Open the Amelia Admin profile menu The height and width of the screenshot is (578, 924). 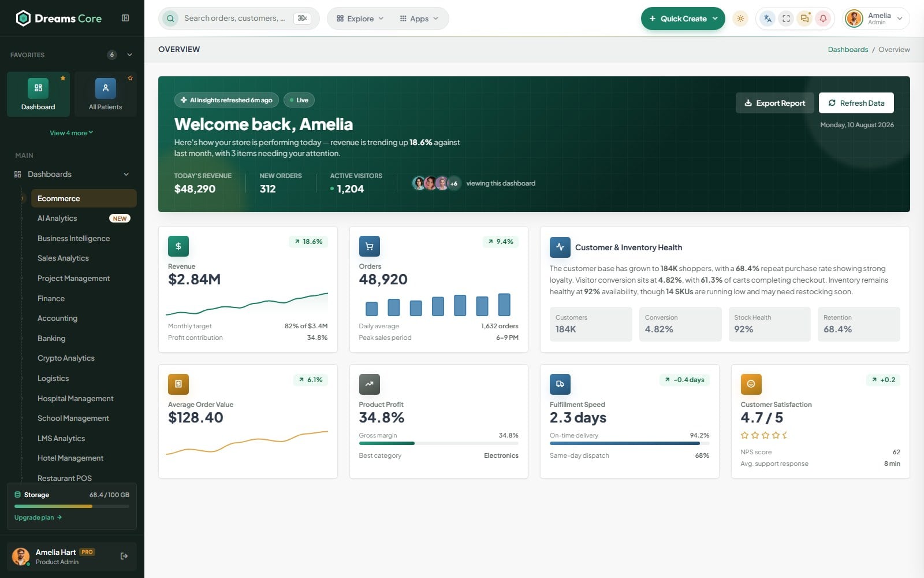click(877, 18)
